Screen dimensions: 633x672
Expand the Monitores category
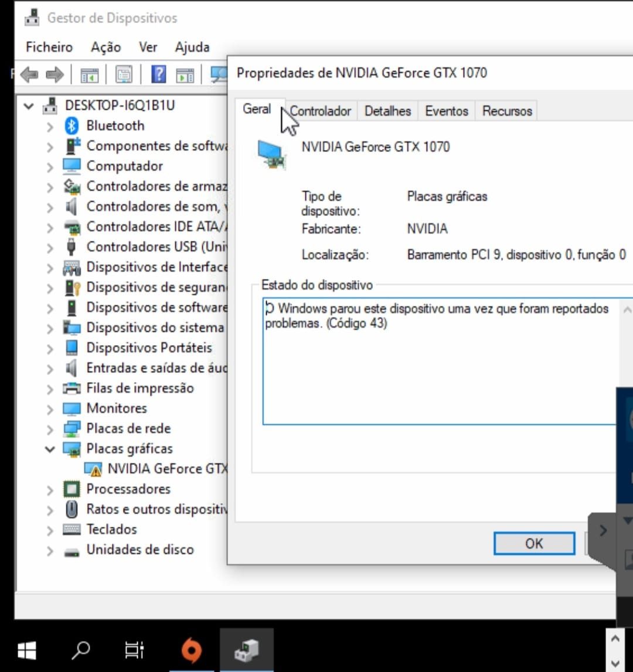pos(50,410)
